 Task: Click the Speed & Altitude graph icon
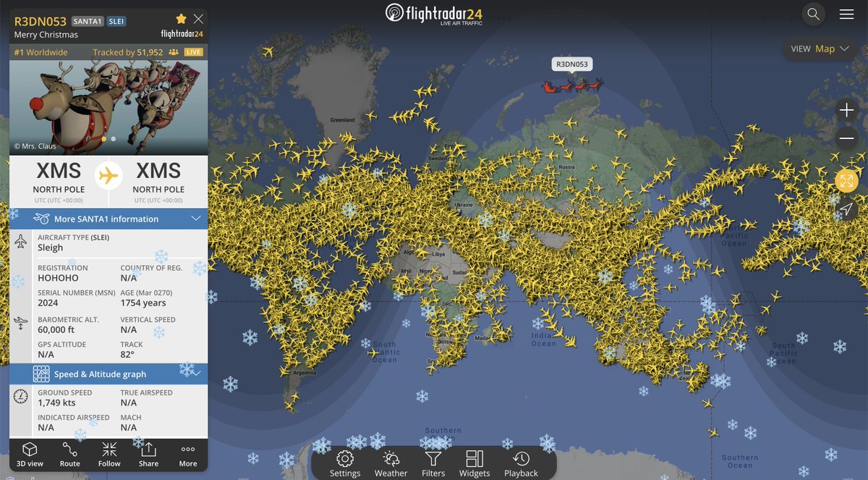pyautogui.click(x=41, y=374)
